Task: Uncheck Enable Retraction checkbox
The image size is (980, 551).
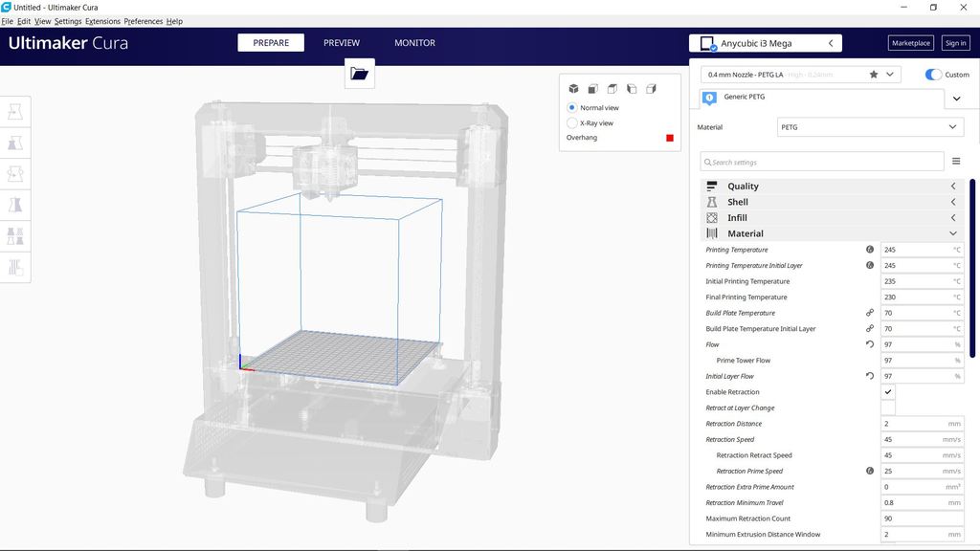Action: 888,391
